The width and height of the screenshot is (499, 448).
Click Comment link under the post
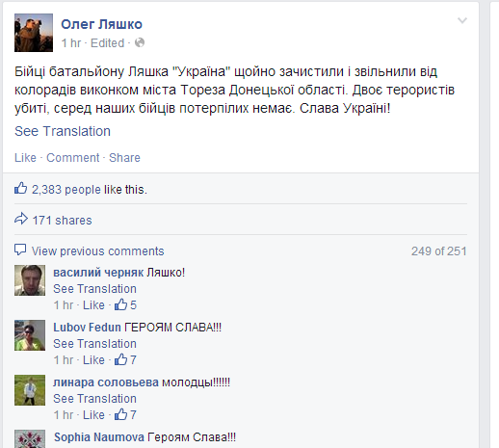(73, 158)
